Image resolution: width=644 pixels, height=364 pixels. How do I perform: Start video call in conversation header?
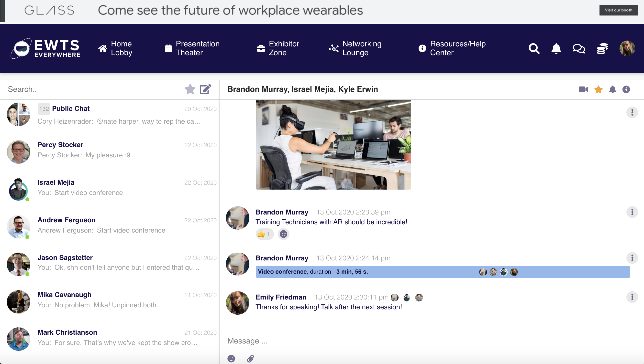[x=583, y=89]
